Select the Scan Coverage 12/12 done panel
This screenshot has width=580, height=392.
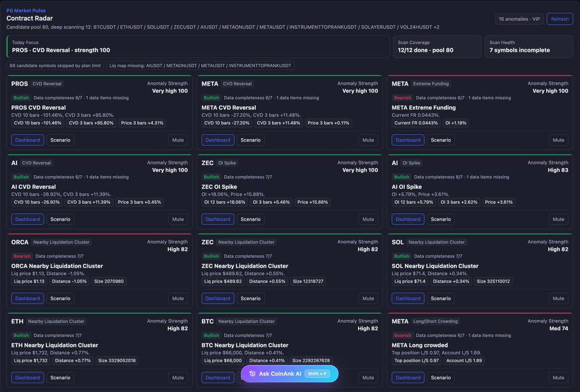point(437,46)
